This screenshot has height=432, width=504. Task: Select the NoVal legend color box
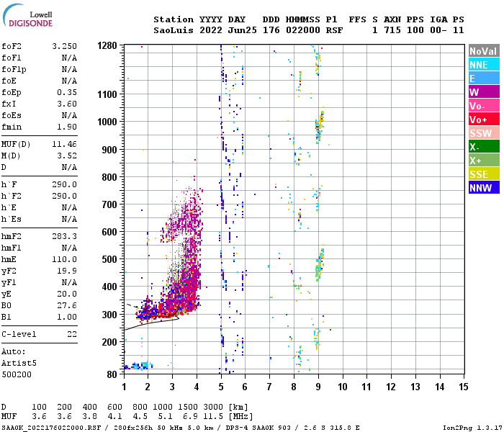click(x=484, y=51)
